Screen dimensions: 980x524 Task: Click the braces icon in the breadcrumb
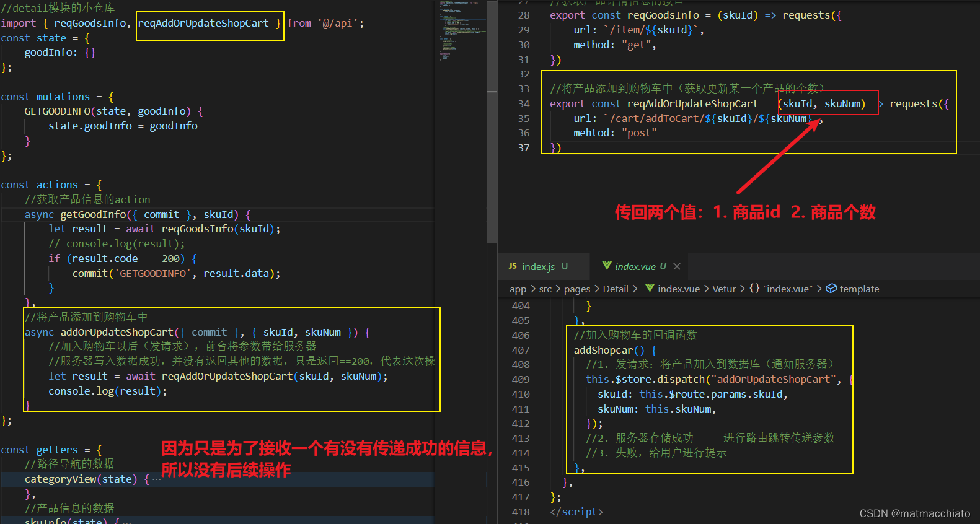click(754, 289)
